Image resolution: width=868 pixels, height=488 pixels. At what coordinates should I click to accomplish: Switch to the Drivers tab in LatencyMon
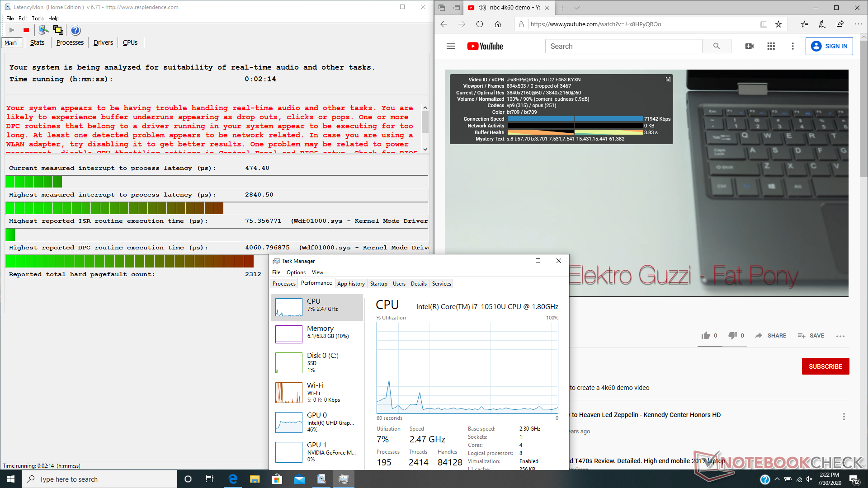pos(103,42)
